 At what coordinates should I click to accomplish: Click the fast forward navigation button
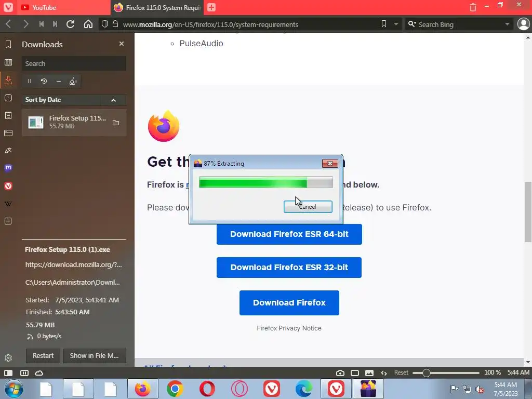pos(55,24)
